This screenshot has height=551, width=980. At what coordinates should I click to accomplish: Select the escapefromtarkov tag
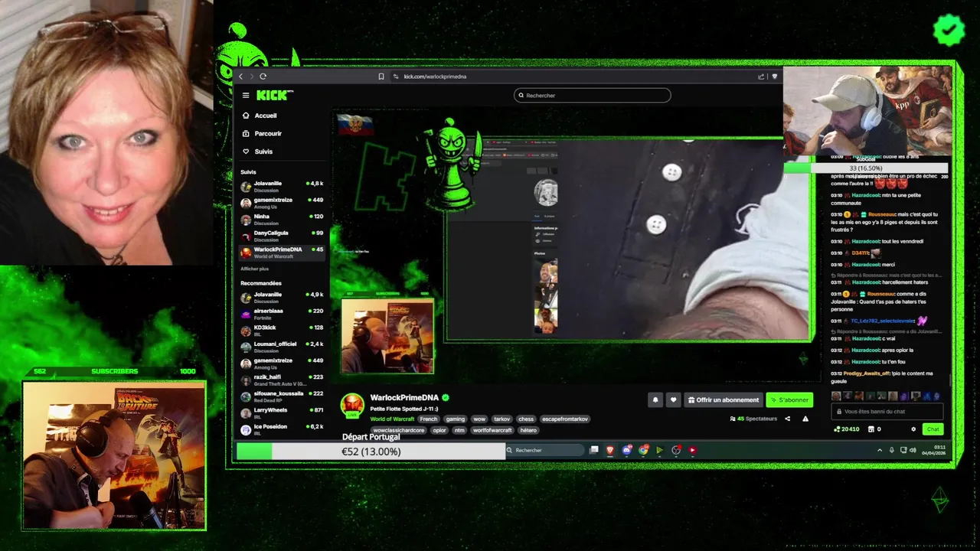tap(564, 419)
